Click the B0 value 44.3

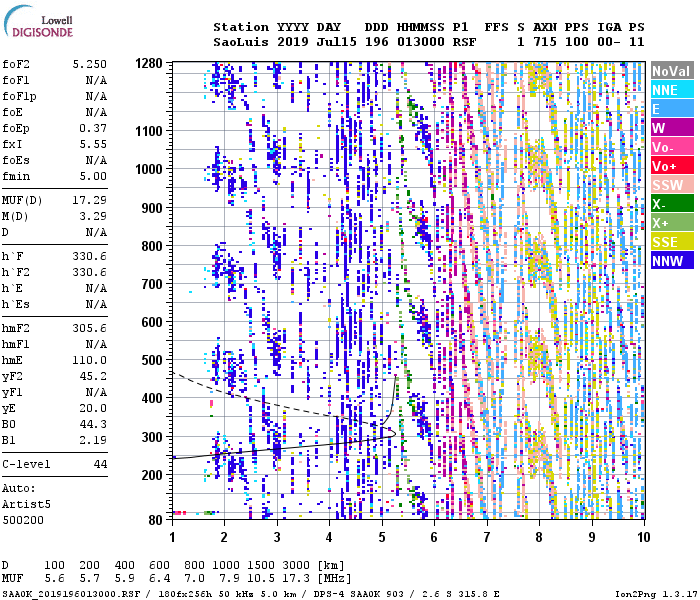click(93, 424)
